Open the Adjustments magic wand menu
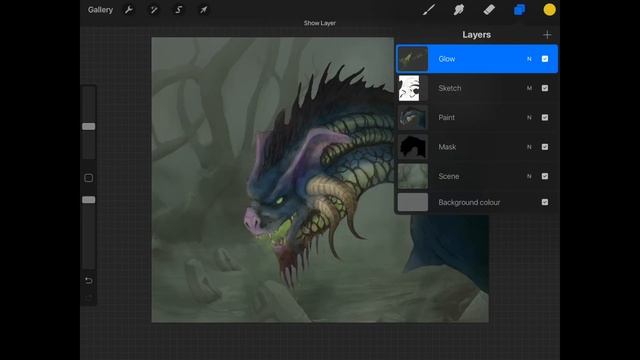This screenshot has width=640, height=360. point(153,10)
